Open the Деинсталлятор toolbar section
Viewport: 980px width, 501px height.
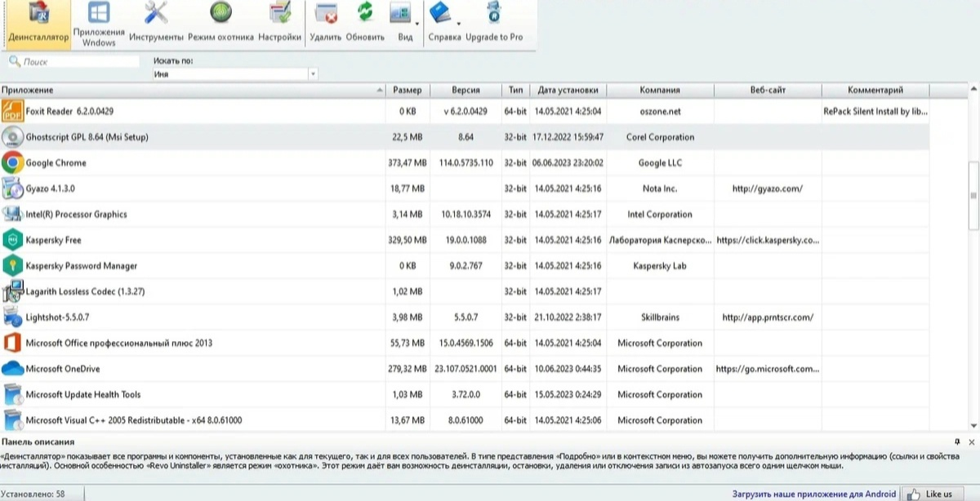point(38,24)
